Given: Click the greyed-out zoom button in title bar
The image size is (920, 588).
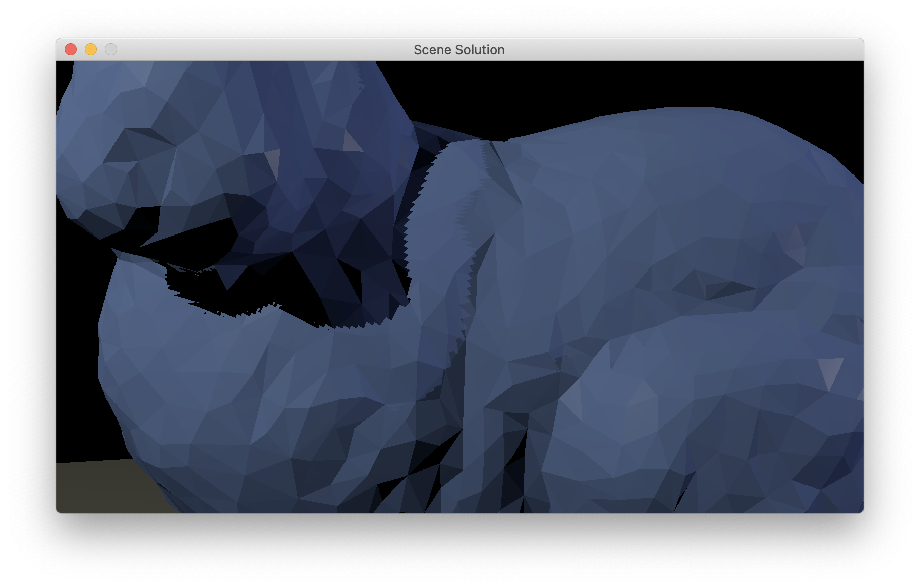Looking at the screenshot, I should click(111, 49).
